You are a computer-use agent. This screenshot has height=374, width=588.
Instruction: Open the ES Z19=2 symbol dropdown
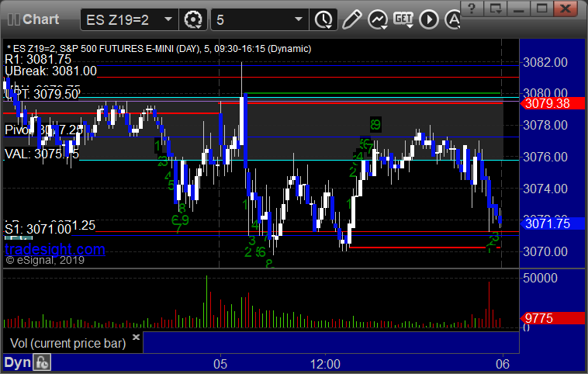[168, 19]
